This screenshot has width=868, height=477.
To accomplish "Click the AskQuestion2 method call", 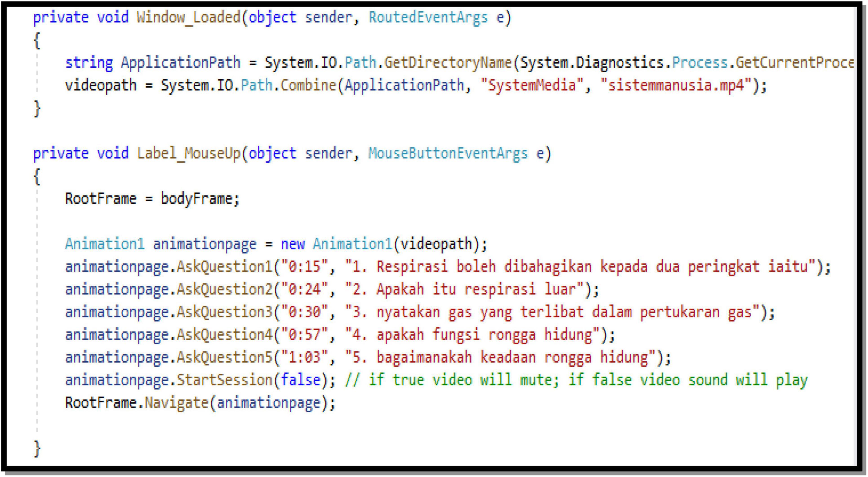I will pyautogui.click(x=224, y=289).
